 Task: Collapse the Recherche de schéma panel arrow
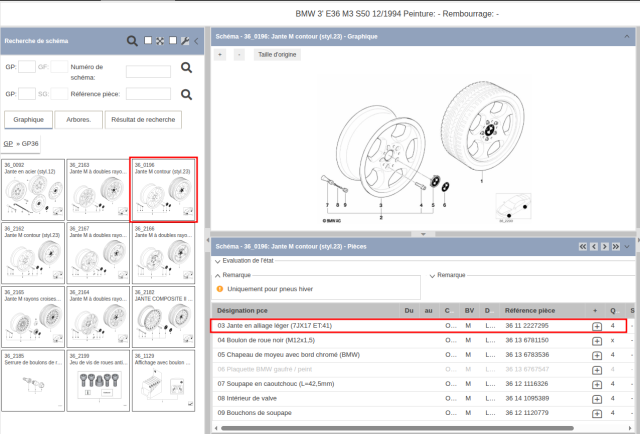[196, 41]
